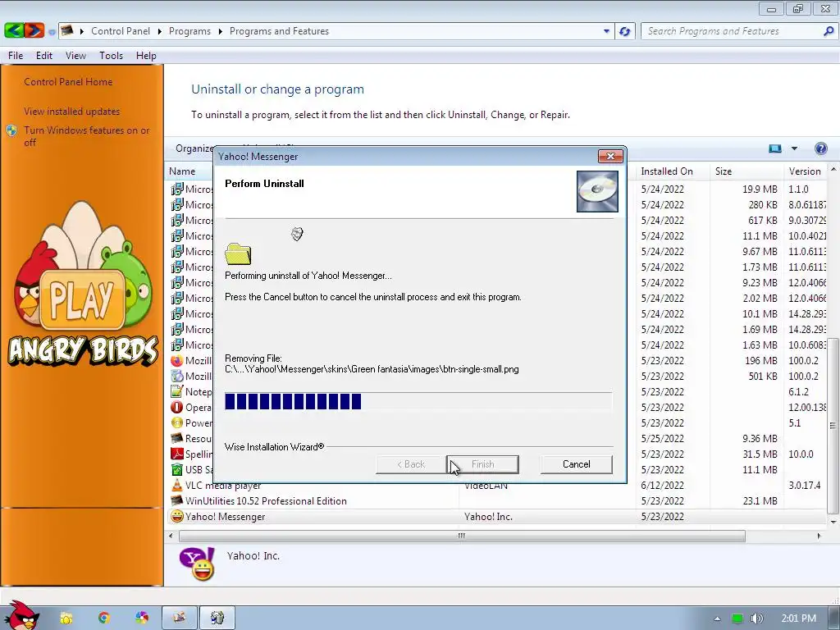The image size is (840, 630).
Task: Click the disabled Finish button
Action: pos(482,464)
